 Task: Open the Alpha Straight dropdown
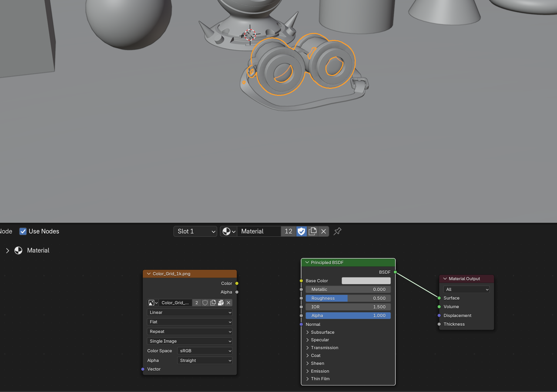coord(205,360)
